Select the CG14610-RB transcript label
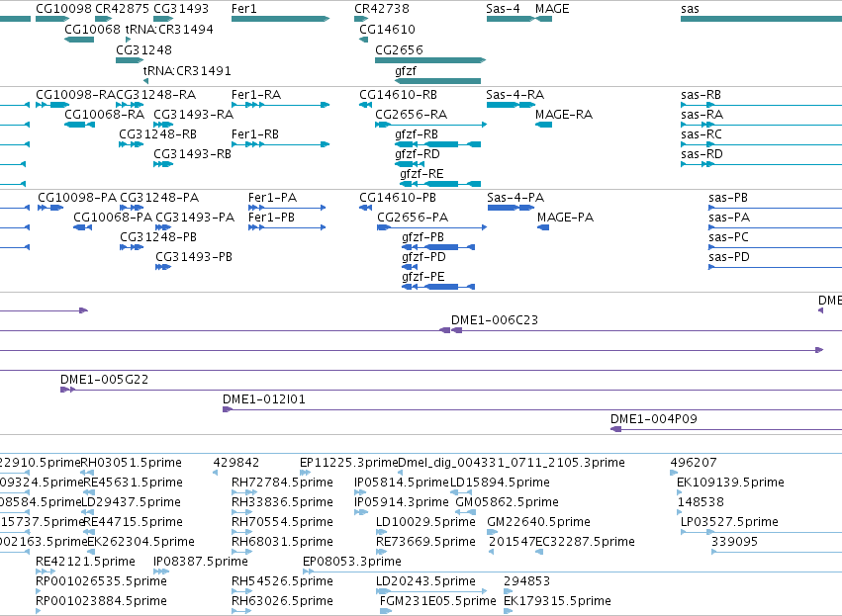The height and width of the screenshot is (616, 842). coord(398,95)
